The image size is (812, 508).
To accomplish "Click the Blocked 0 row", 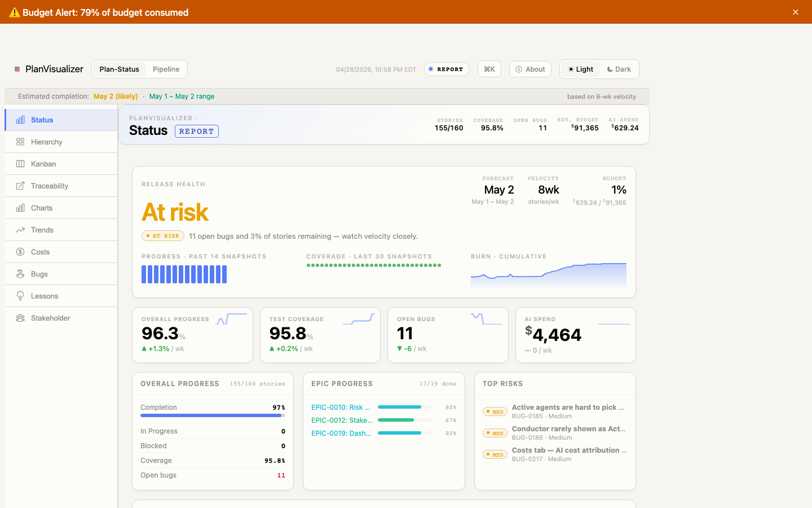I will [213, 446].
